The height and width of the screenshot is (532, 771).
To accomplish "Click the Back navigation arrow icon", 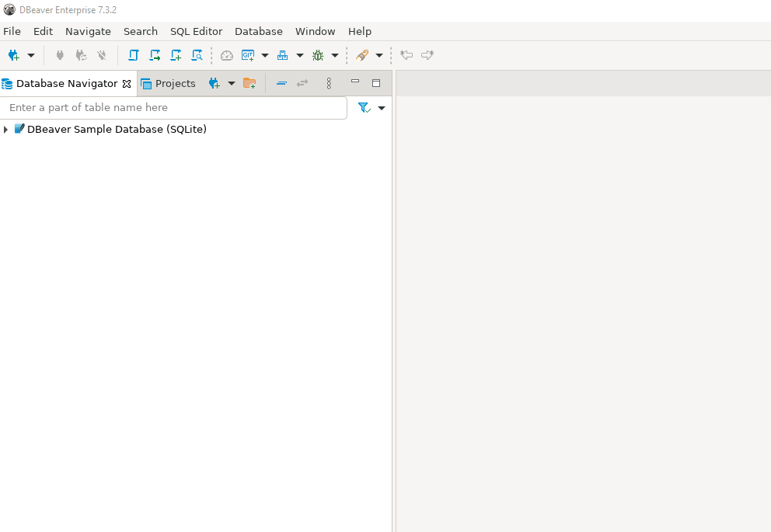I will [406, 55].
